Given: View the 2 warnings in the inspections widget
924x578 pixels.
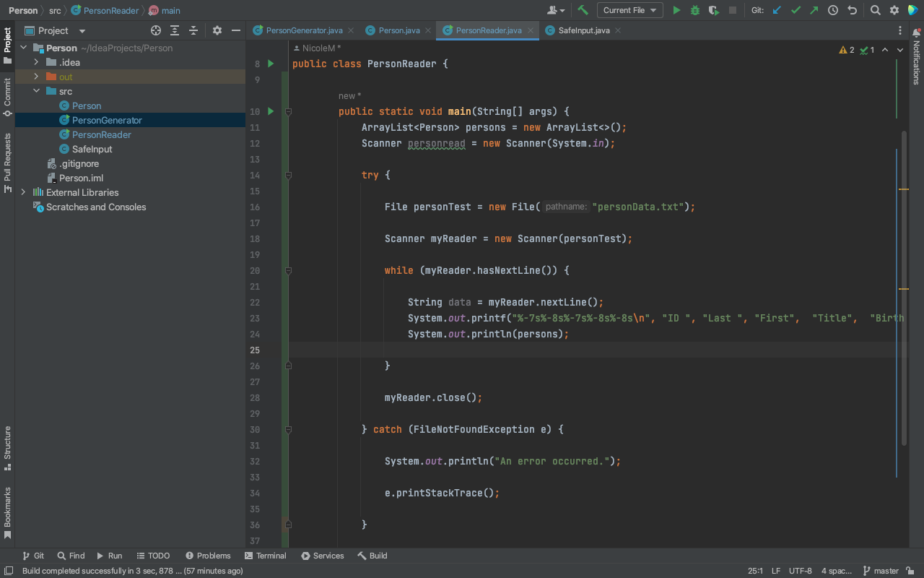Looking at the screenshot, I should [846, 50].
